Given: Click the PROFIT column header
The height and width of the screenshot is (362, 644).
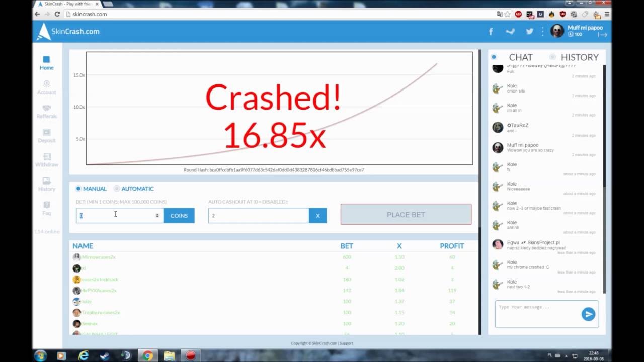Looking at the screenshot, I should pos(452,246).
